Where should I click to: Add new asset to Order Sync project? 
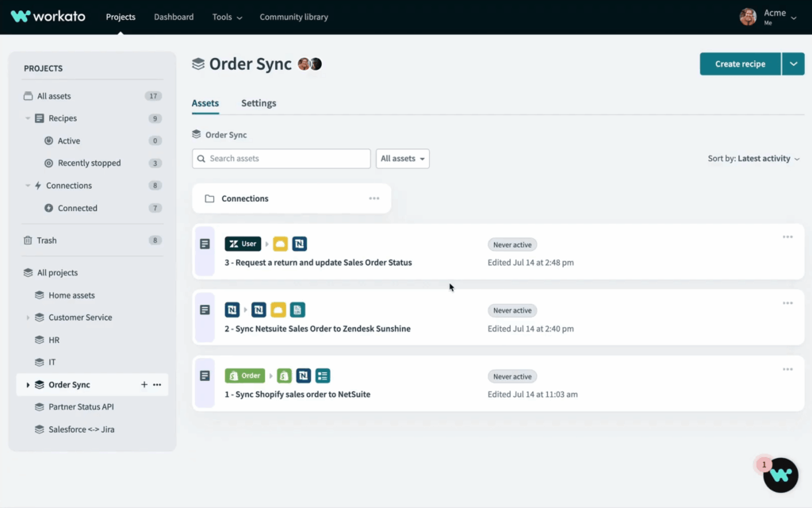click(x=144, y=385)
